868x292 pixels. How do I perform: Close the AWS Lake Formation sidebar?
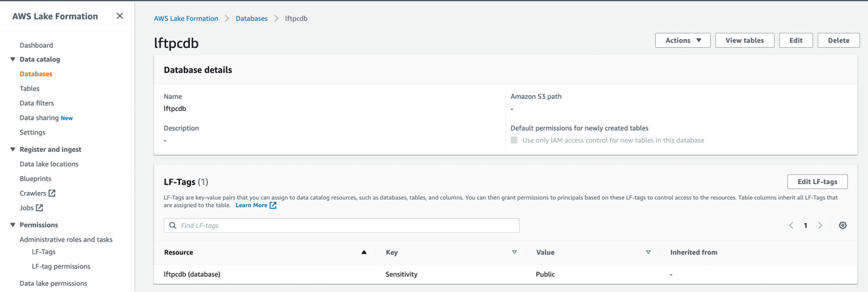119,16
